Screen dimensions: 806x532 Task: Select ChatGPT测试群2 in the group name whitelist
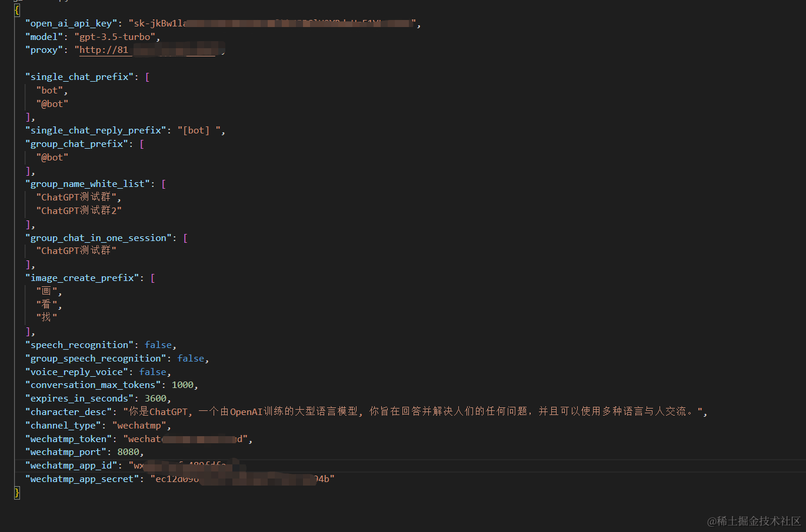click(78, 210)
